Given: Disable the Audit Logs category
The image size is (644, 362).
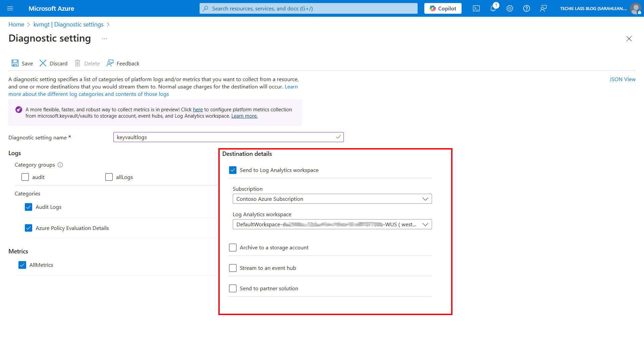Looking at the screenshot, I should pos(29,207).
